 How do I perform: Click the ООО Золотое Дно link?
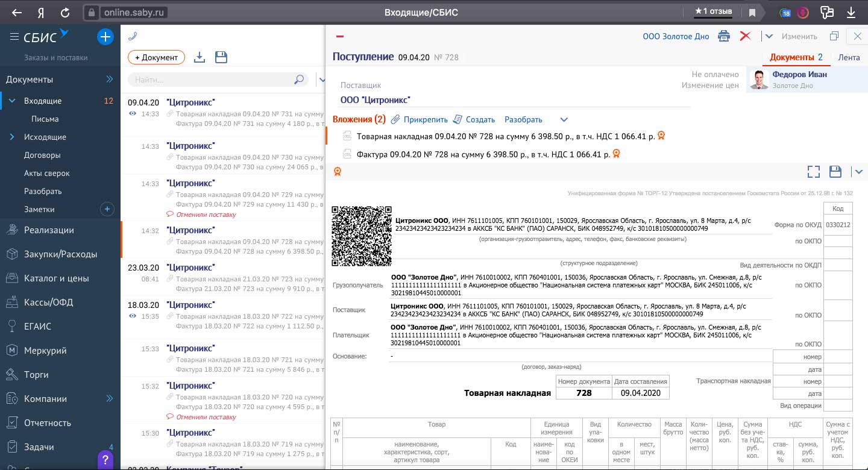[676, 36]
